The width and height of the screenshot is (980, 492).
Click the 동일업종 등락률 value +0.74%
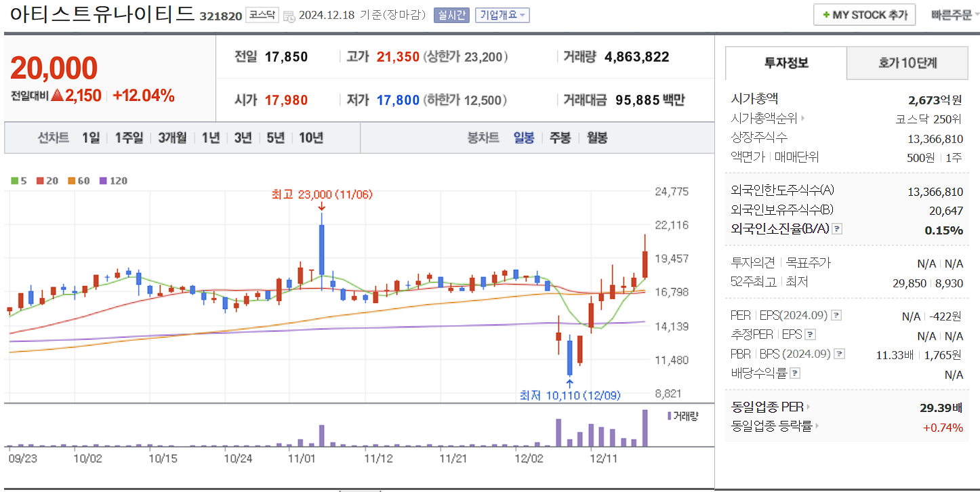click(x=943, y=428)
